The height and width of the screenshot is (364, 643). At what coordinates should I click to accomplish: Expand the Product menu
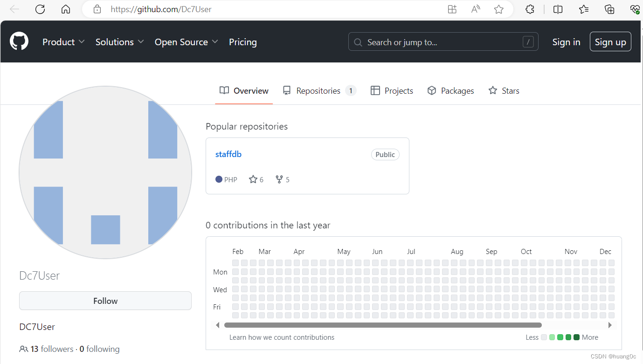click(x=63, y=42)
